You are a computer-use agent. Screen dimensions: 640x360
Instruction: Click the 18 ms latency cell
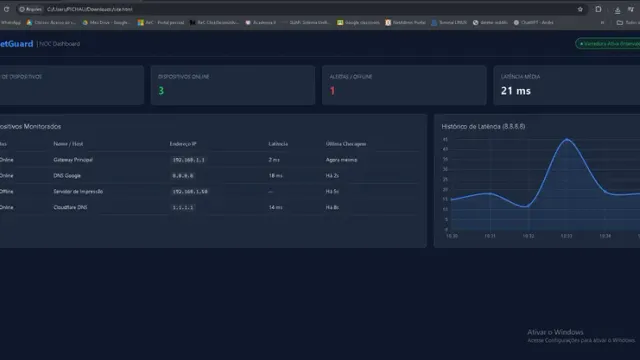click(x=276, y=176)
